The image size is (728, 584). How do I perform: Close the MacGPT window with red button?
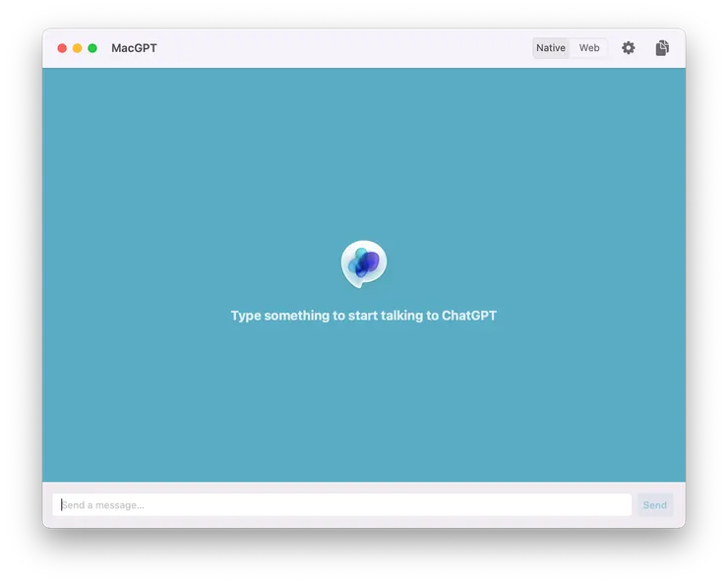pos(62,48)
